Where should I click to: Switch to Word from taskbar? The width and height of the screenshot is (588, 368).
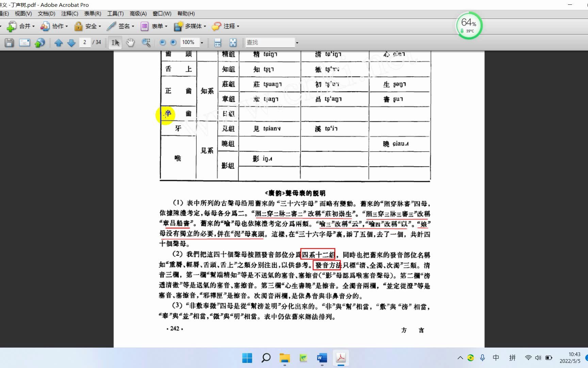tap(322, 358)
